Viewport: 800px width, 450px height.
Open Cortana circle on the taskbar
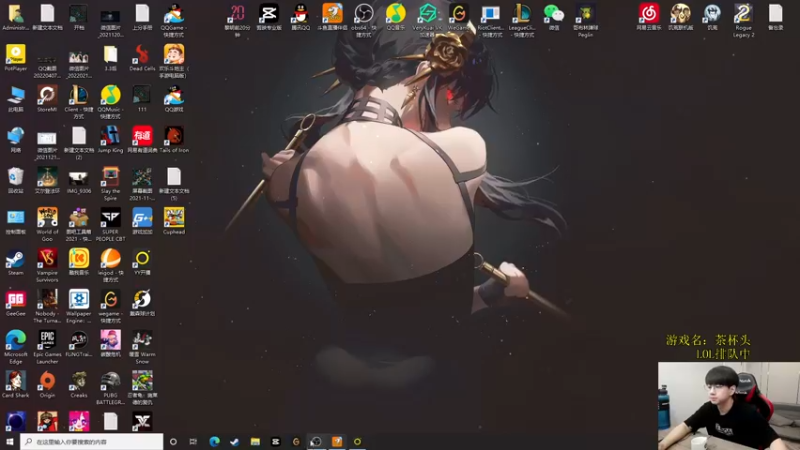173,442
